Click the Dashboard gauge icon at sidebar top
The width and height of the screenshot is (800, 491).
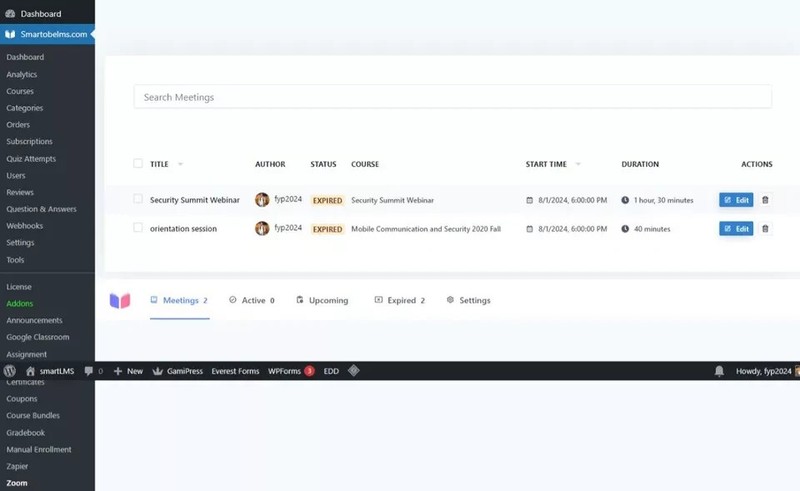point(10,14)
